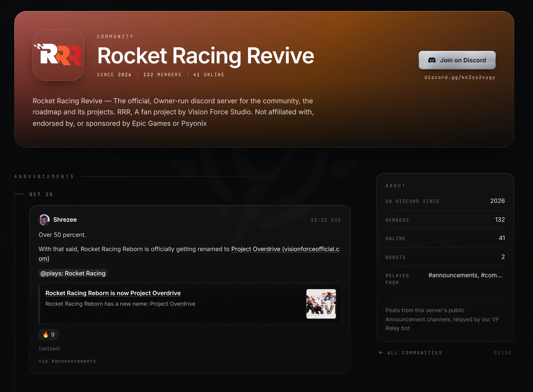Click the ABOUT panel heading

(395, 186)
